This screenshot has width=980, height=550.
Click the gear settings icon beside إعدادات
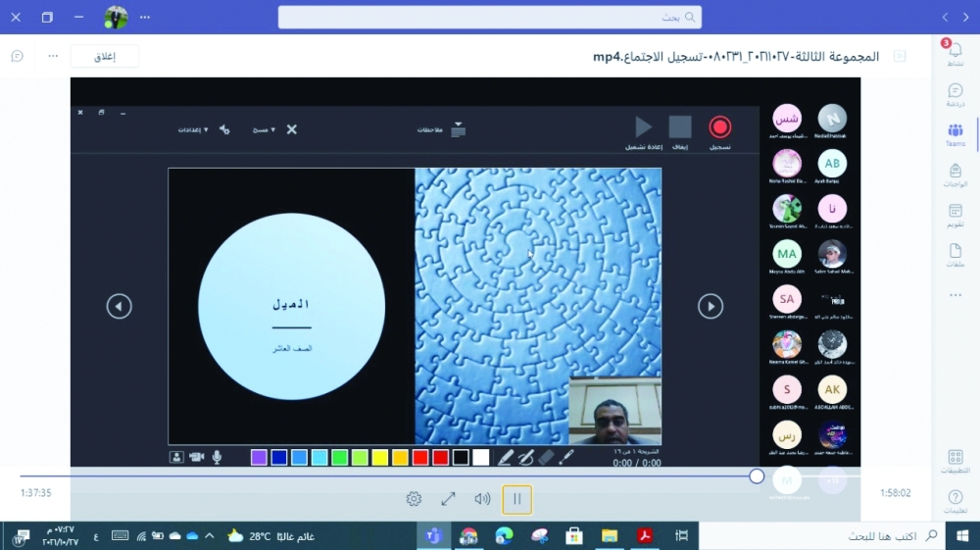pos(224,129)
